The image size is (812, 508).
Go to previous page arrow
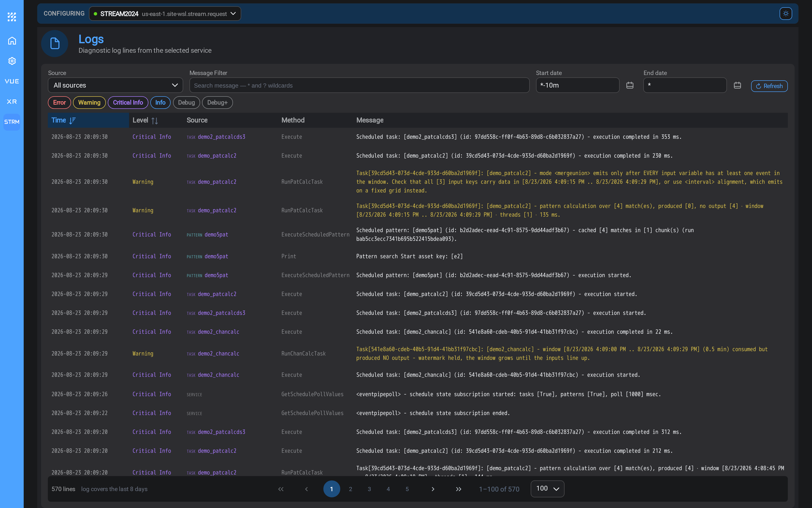[306, 489]
